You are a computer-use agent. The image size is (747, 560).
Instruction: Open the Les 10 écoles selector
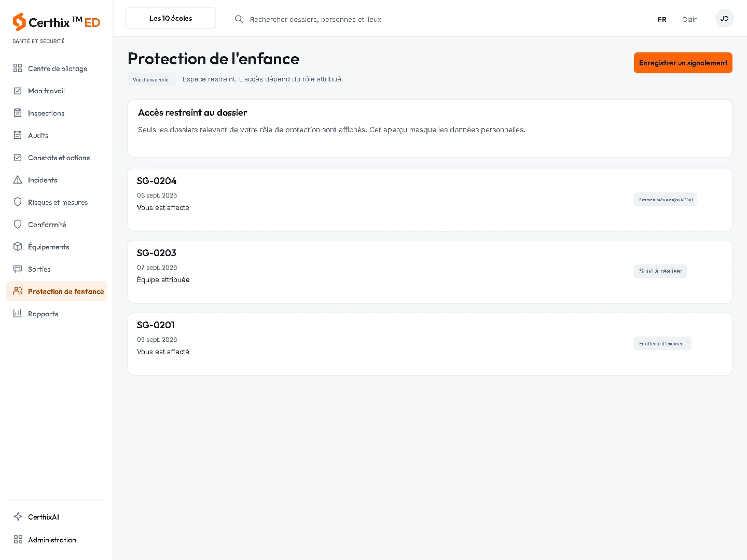click(171, 18)
